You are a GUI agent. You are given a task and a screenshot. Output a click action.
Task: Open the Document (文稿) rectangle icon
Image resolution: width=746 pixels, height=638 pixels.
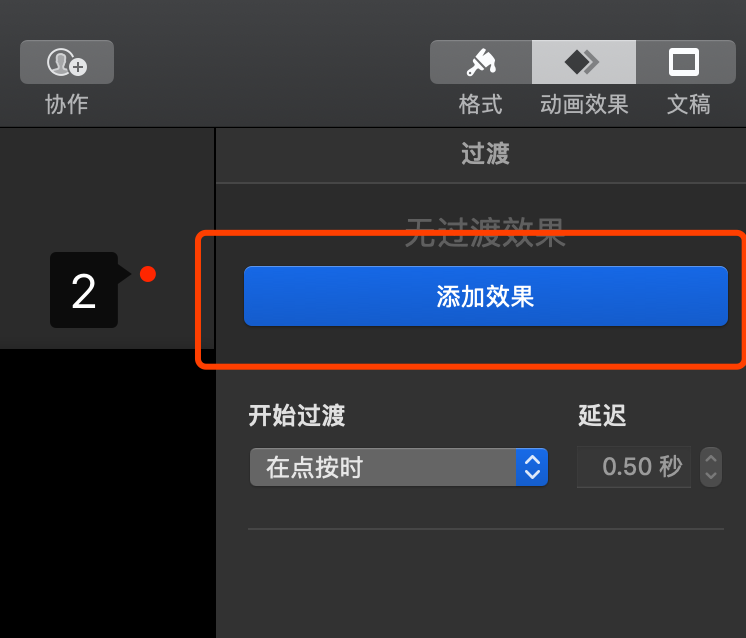pyautogui.click(x=686, y=62)
